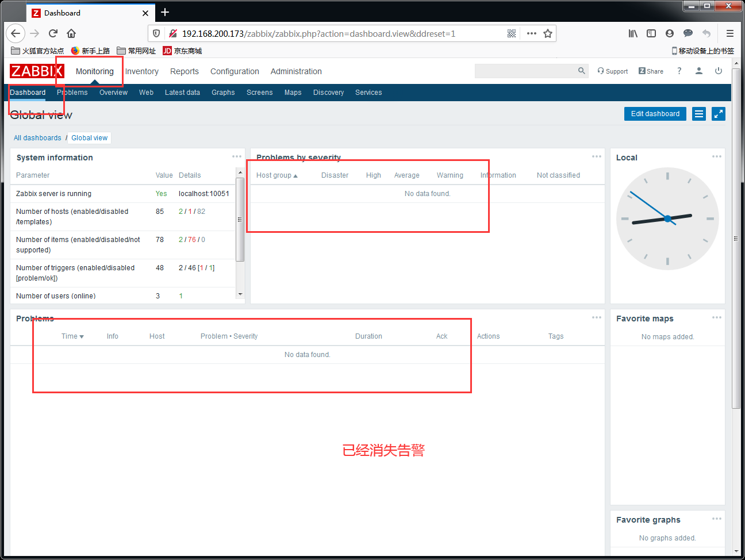Image resolution: width=745 pixels, height=560 pixels.
Task: Select Discovery submenu item
Action: coord(328,93)
